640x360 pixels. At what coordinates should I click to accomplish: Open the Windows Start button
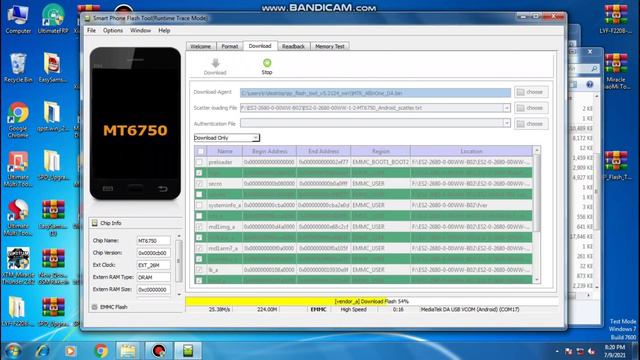click(13, 351)
